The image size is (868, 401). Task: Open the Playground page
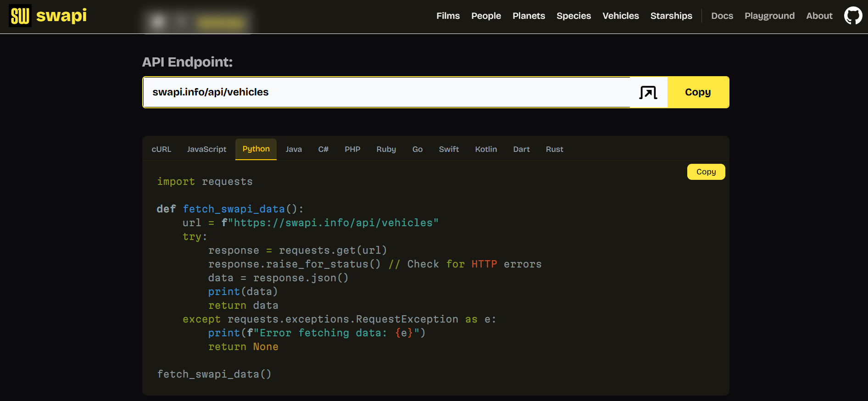(x=769, y=16)
